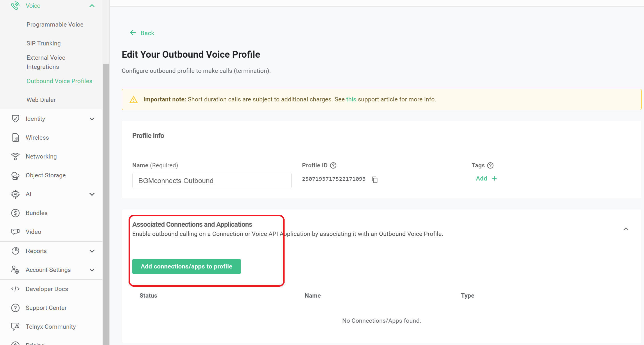Click the Video camera icon
Viewport: 644px width, 345px height.
[x=15, y=232]
